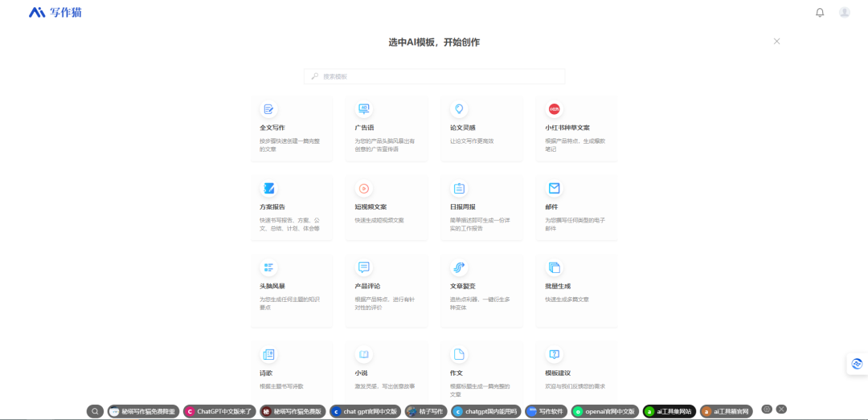Open bottom suggestion bar settings gear

(x=767, y=410)
